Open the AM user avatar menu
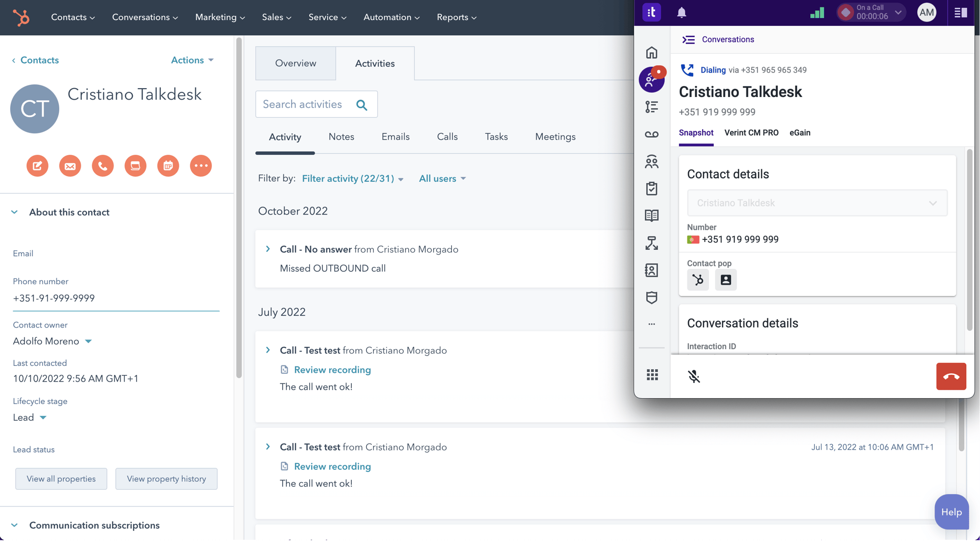 click(927, 13)
